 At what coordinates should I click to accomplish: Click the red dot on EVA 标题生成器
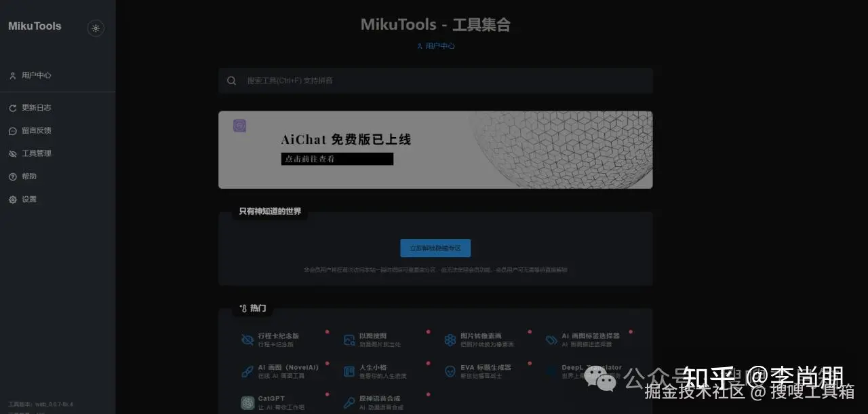(530, 363)
